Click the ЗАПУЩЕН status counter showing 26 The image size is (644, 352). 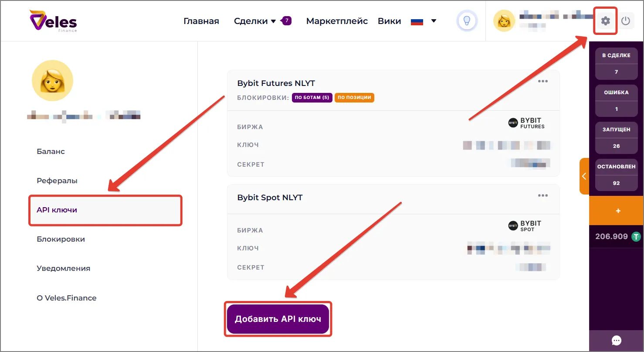(x=616, y=137)
